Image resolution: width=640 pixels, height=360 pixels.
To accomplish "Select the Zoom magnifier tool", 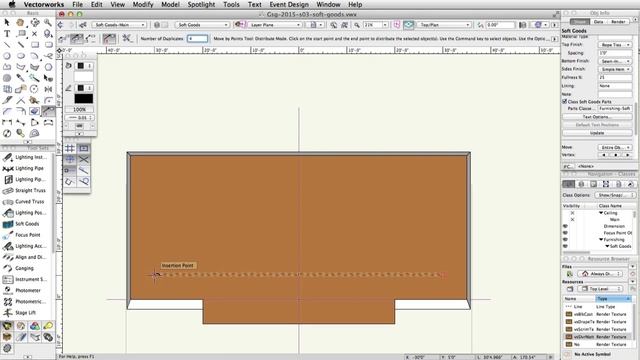I will [x=48, y=22].
